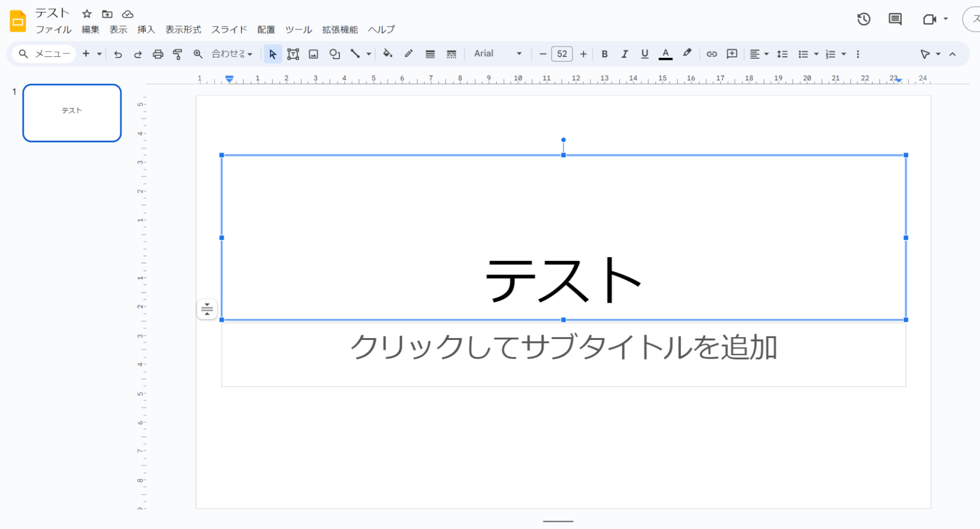Image resolution: width=980 pixels, height=529 pixels.
Task: Click the print icon
Action: (157, 54)
